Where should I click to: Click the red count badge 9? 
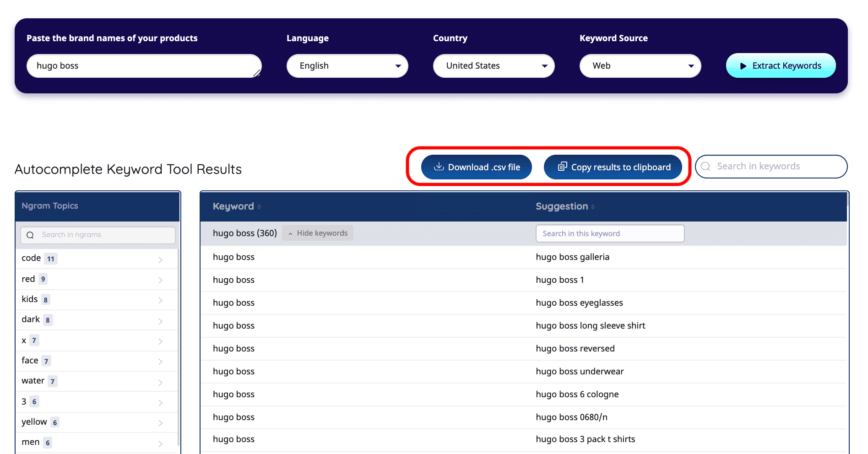click(x=43, y=279)
